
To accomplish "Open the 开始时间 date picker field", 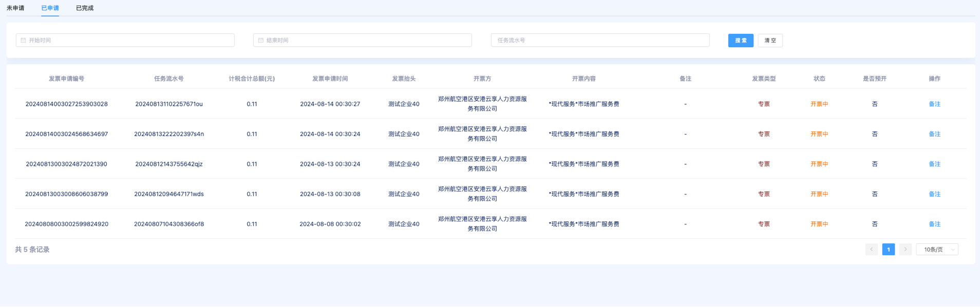I will 128,41.
